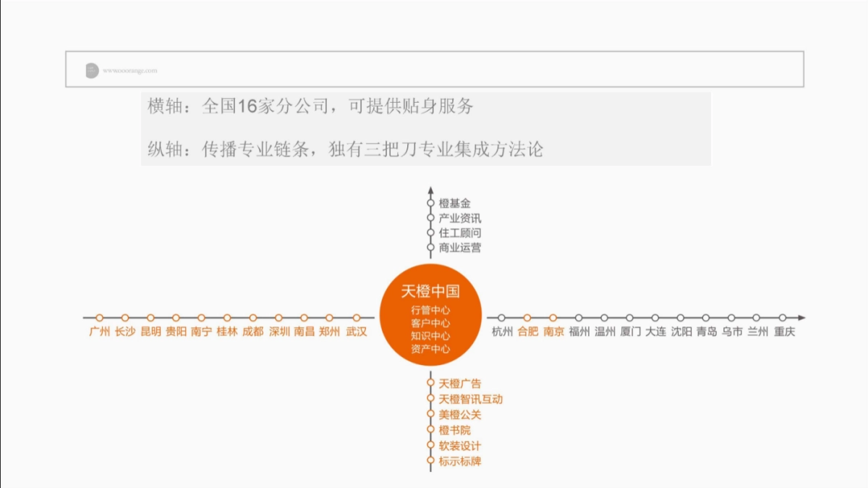Viewport: 868px width, 488px height.
Task: Click the 天橙智讯互动 label
Action: 472,399
